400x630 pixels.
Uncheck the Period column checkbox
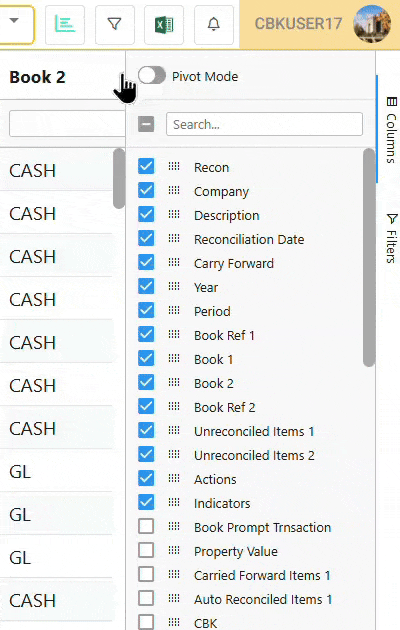click(146, 310)
